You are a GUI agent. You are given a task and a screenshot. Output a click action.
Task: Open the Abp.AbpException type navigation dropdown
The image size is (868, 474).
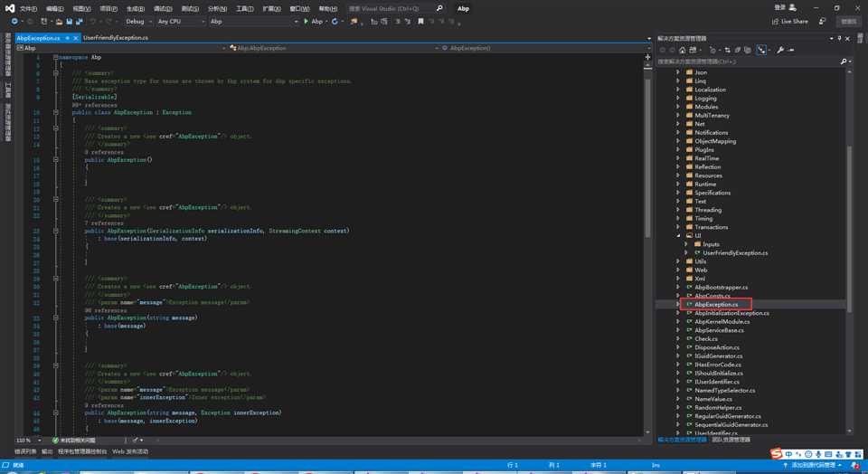(x=334, y=48)
